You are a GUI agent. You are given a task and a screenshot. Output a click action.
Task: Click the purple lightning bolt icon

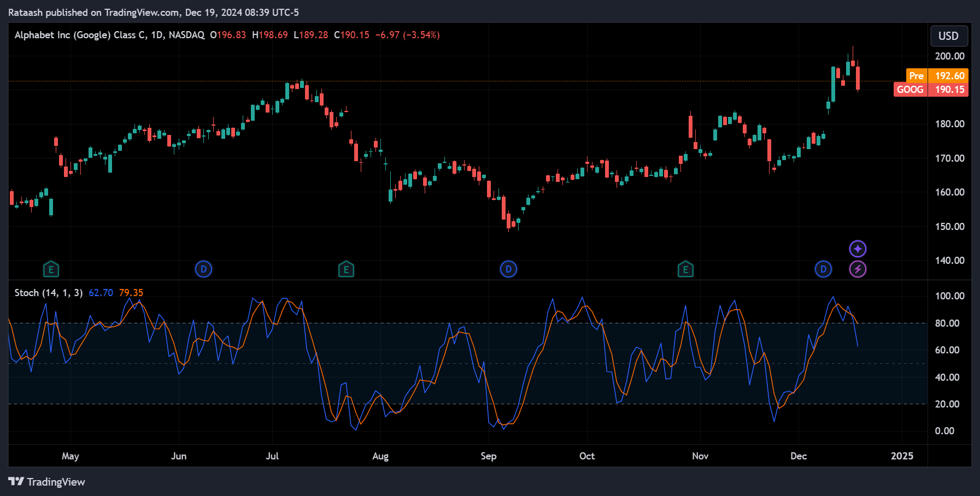[x=858, y=269]
